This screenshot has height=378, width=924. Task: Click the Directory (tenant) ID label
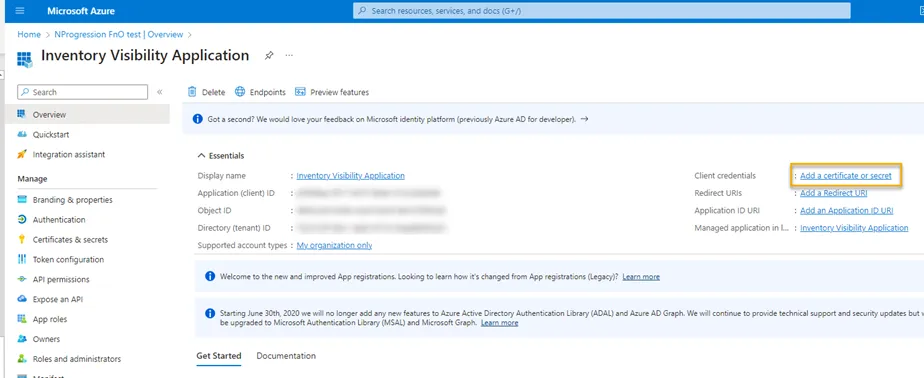click(234, 228)
